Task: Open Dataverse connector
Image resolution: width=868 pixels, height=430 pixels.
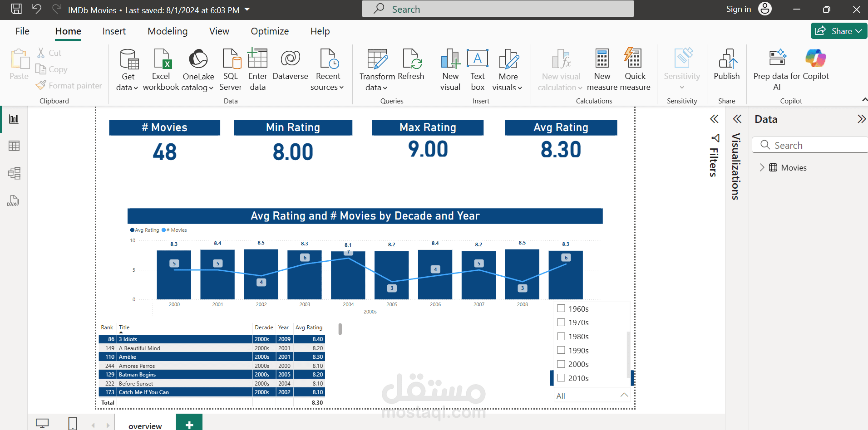Action: [291, 64]
